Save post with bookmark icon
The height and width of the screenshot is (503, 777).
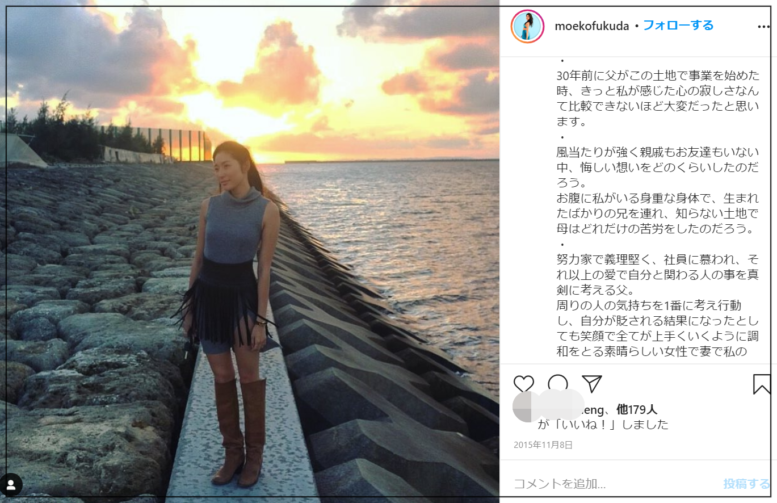pyautogui.click(x=762, y=384)
